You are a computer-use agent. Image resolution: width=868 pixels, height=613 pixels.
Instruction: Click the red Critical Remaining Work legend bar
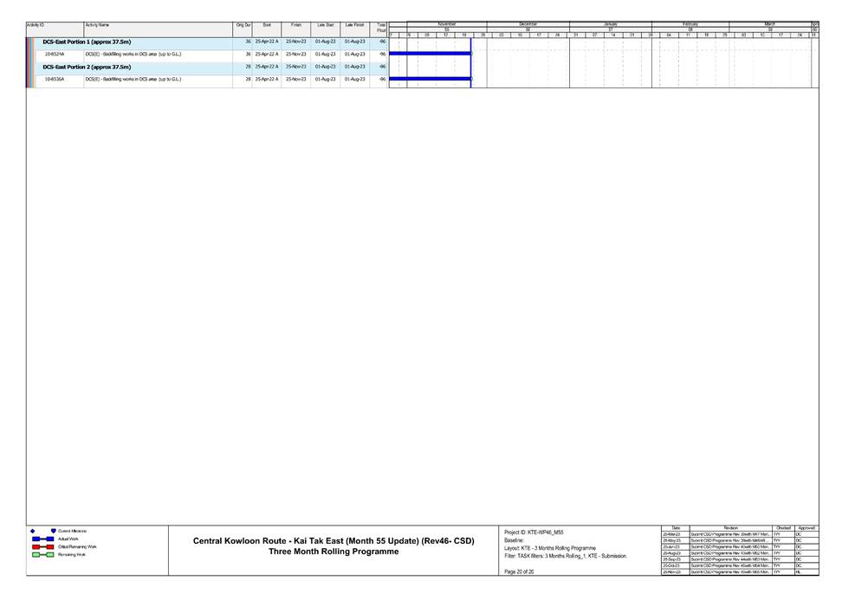pos(42,547)
